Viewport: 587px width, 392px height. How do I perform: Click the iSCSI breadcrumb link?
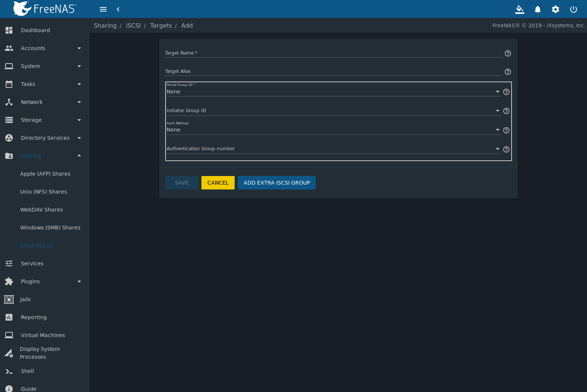pos(133,25)
